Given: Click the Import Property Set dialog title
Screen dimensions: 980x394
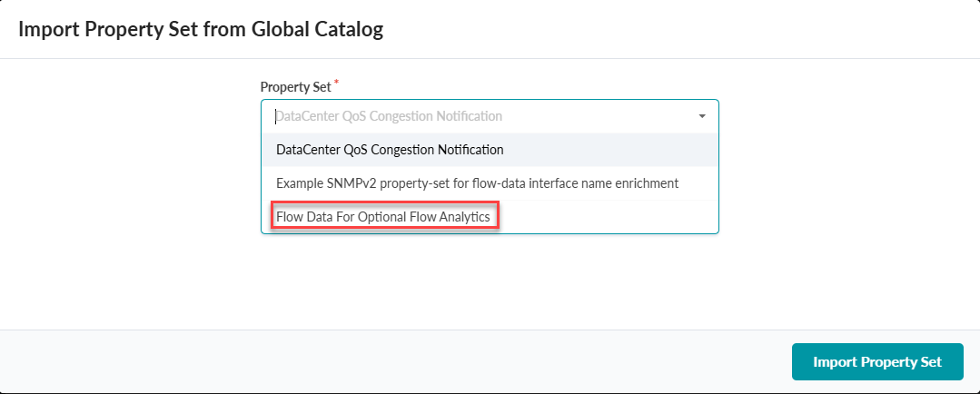Looking at the screenshot, I should click(201, 29).
